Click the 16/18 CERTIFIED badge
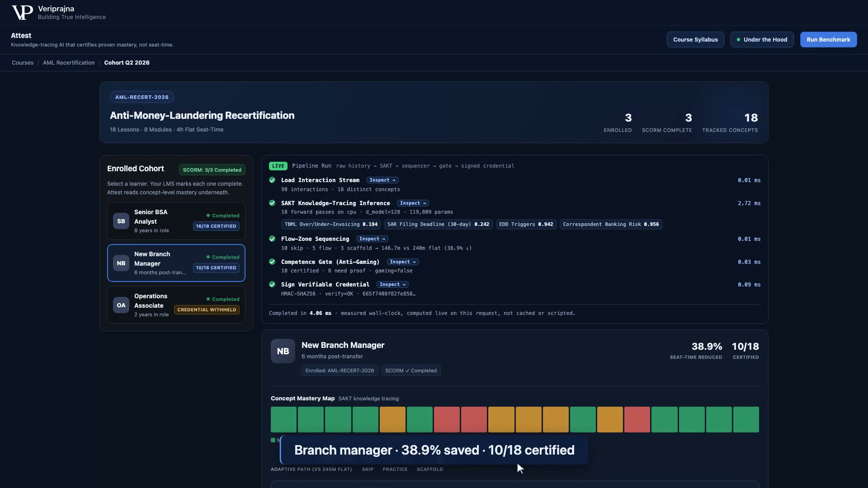This screenshot has width=868, height=488. click(x=216, y=226)
